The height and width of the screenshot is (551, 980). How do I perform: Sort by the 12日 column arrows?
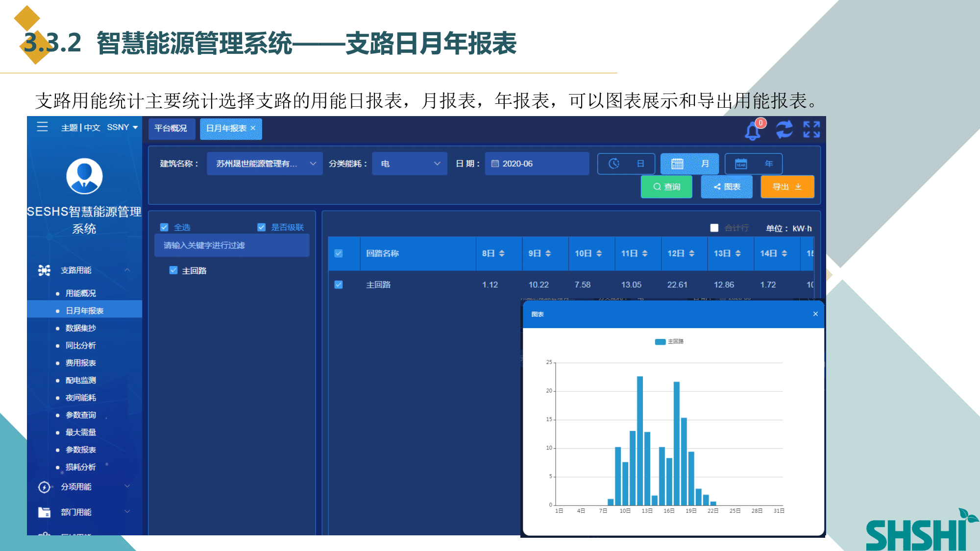point(692,253)
